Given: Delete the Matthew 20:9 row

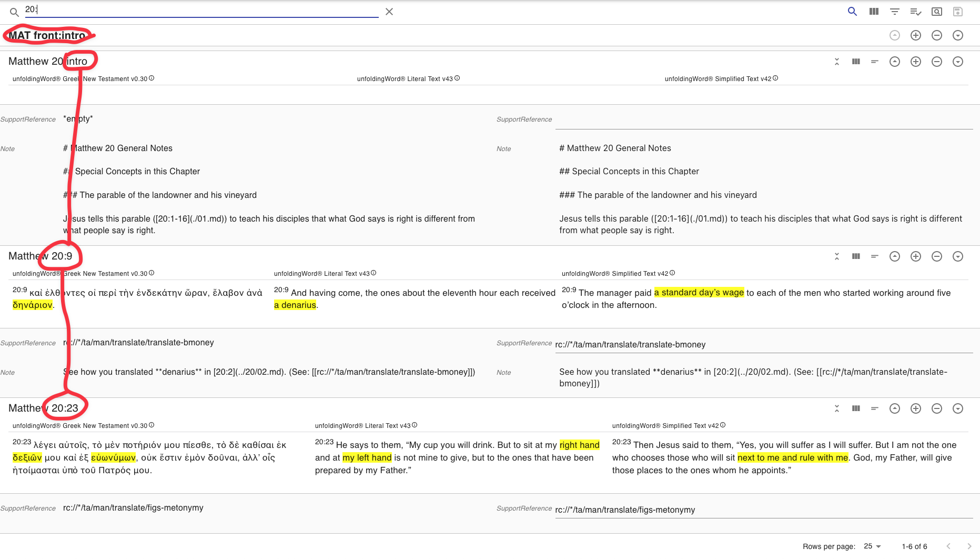Looking at the screenshot, I should click(x=937, y=256).
